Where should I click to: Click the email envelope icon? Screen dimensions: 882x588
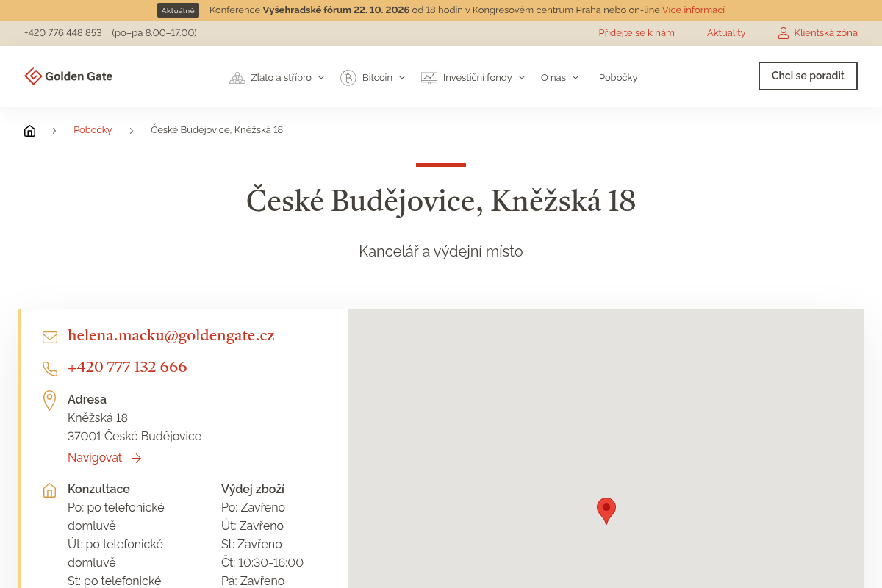click(x=50, y=337)
